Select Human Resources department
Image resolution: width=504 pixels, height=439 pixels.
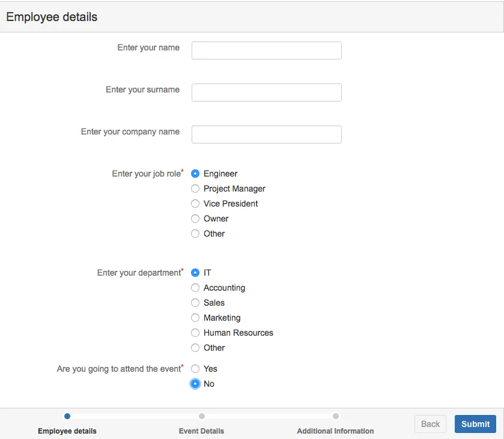195,333
